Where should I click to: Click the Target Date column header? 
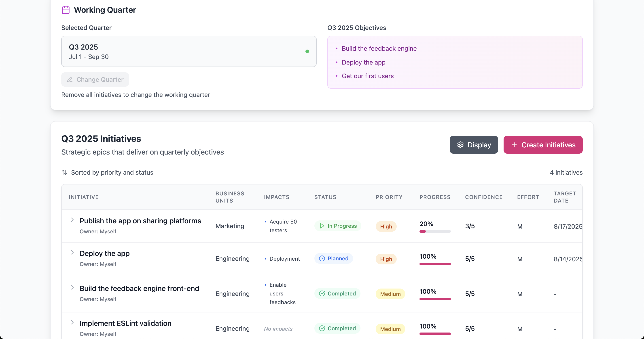coord(565,197)
